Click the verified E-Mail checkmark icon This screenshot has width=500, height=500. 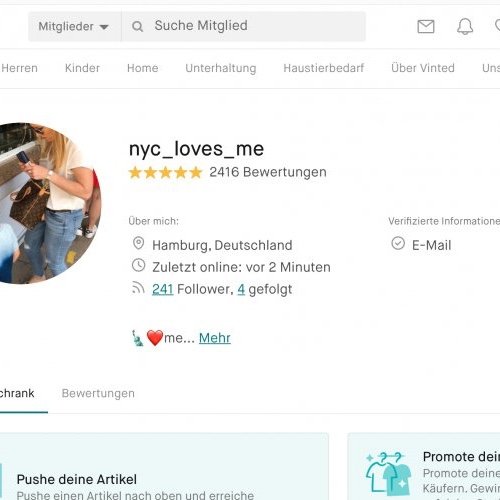(398, 243)
